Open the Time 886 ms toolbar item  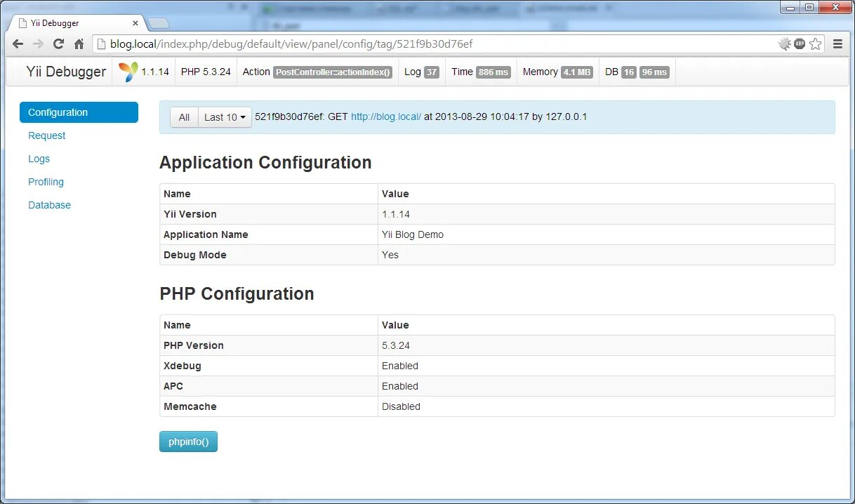click(x=481, y=72)
